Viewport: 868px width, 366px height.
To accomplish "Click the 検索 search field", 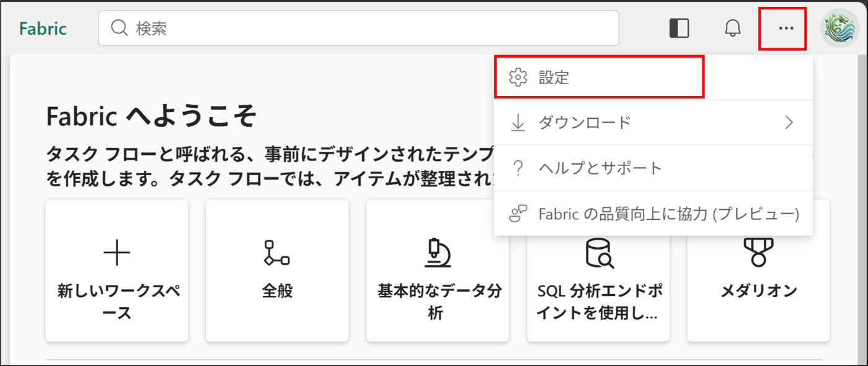I will point(358,28).
